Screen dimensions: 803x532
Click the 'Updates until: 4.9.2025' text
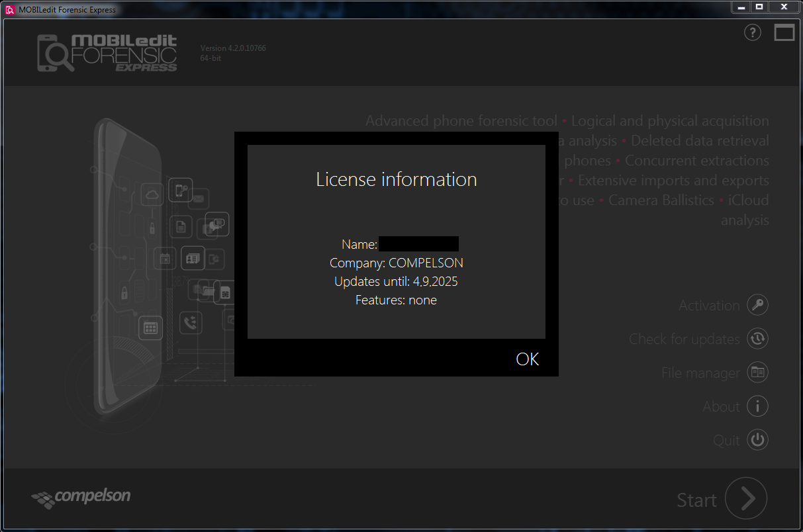(x=396, y=282)
